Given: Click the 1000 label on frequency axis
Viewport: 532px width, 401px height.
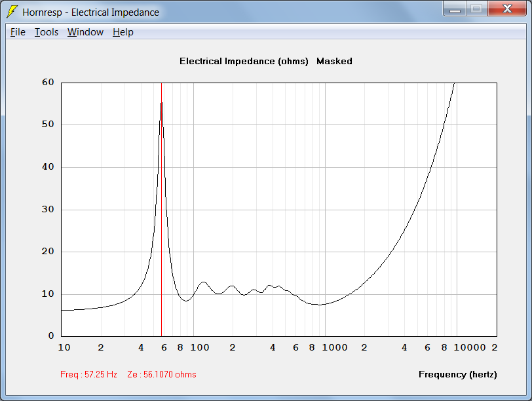Looking at the screenshot, I should 335,347.
